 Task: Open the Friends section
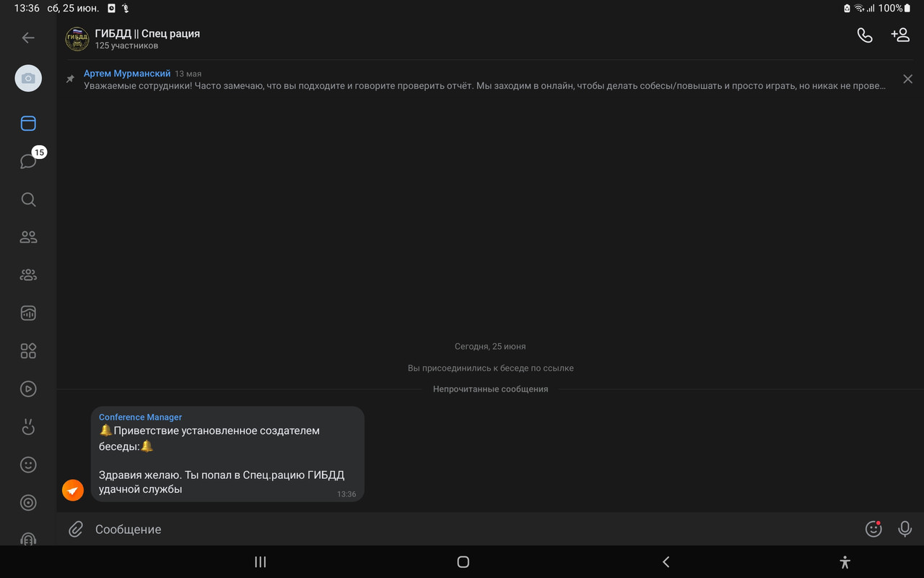(x=27, y=236)
